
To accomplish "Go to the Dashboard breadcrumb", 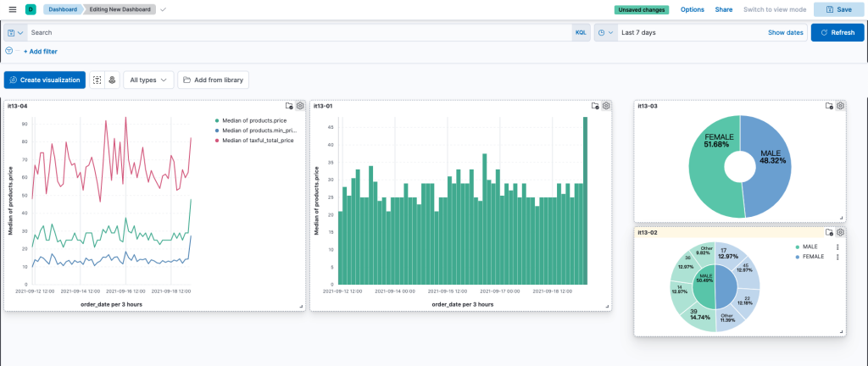I will tap(62, 9).
